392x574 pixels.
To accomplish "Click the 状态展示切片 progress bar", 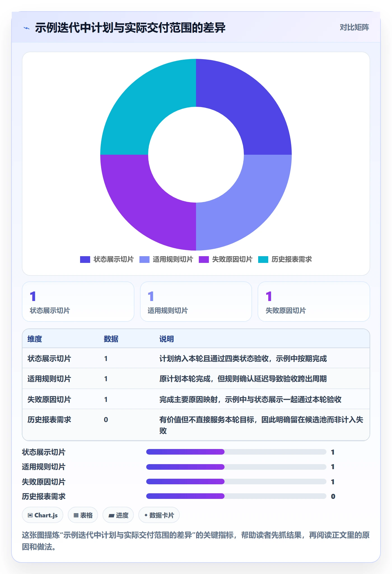I will 236,452.
